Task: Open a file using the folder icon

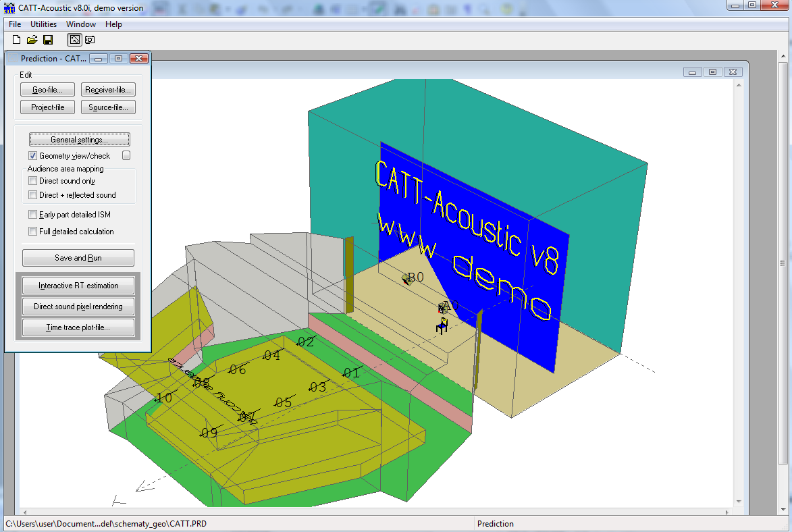Action: [x=32, y=39]
